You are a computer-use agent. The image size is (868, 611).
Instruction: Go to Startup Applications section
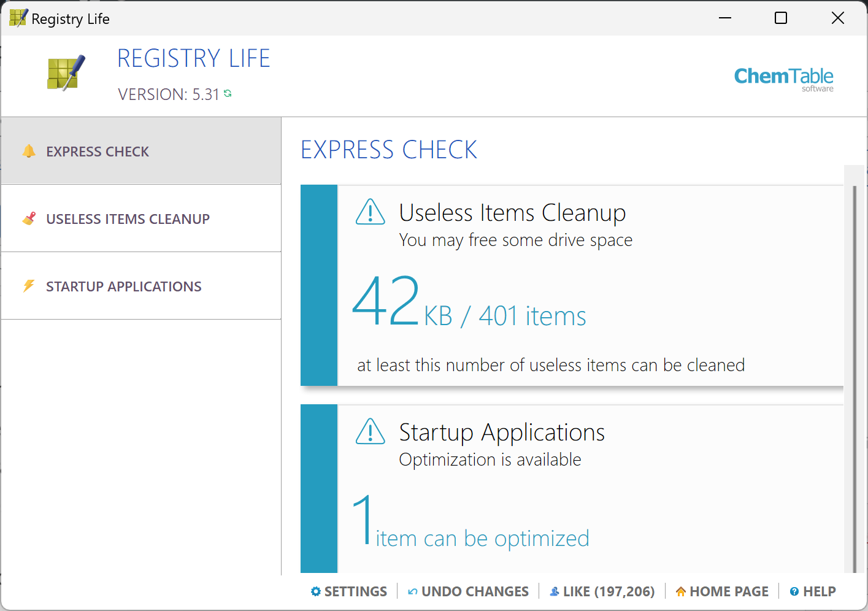(x=141, y=286)
